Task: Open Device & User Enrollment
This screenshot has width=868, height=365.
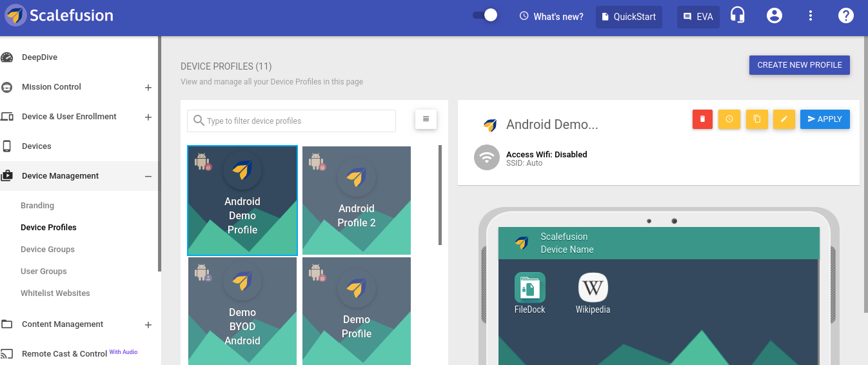Action: click(69, 117)
